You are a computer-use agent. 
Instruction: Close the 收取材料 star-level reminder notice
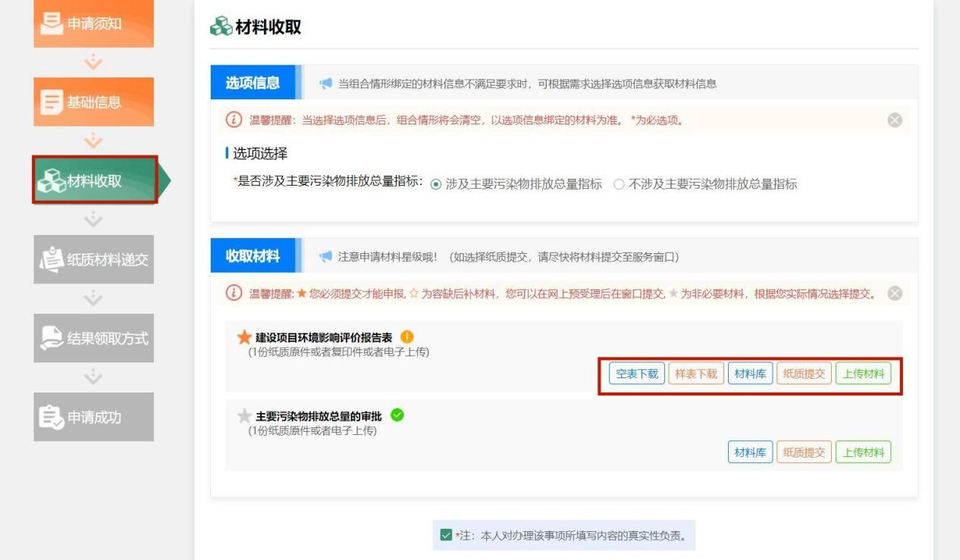[895, 294]
